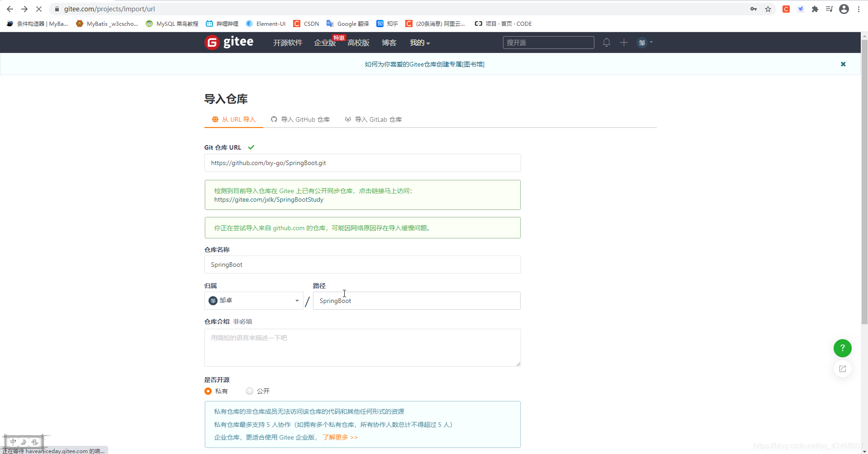
Task: Switch to the 导入 GitLab 仓库 tab
Action: pos(373,119)
